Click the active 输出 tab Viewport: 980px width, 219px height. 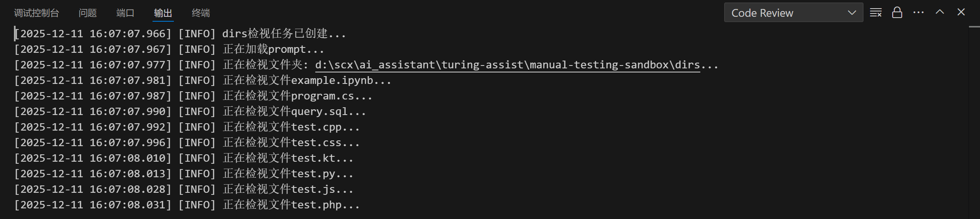coord(163,13)
